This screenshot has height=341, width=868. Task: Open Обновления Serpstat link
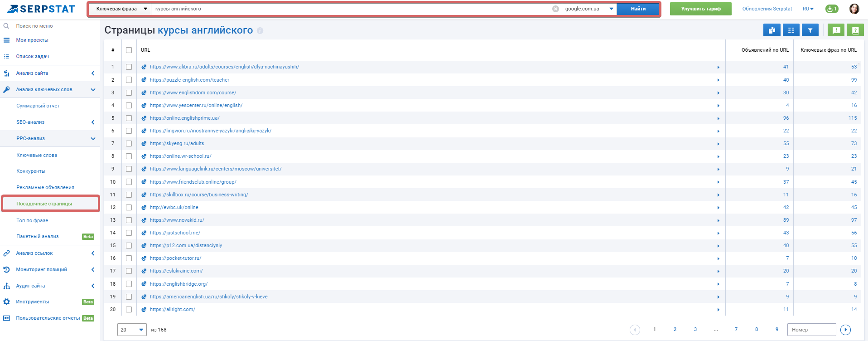[767, 9]
